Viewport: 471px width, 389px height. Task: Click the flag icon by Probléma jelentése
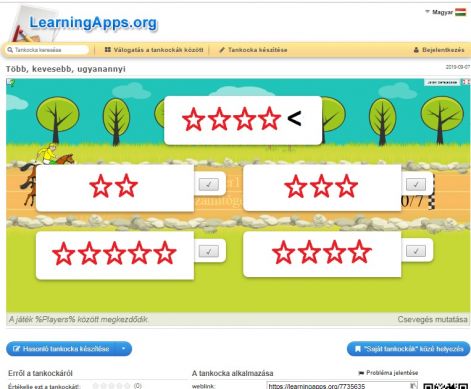pos(361,373)
